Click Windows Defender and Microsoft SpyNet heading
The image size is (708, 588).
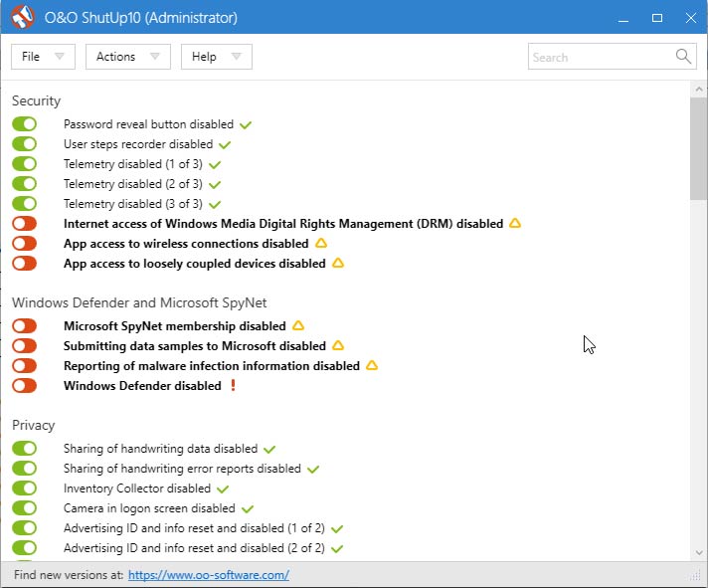pyautogui.click(x=139, y=302)
